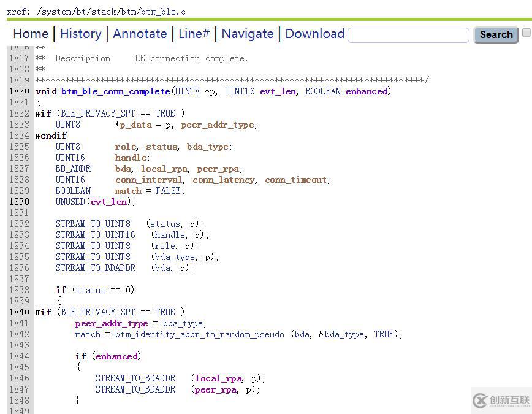Open btm_identity_addr_to_random_pseudo function reference

click(200, 334)
